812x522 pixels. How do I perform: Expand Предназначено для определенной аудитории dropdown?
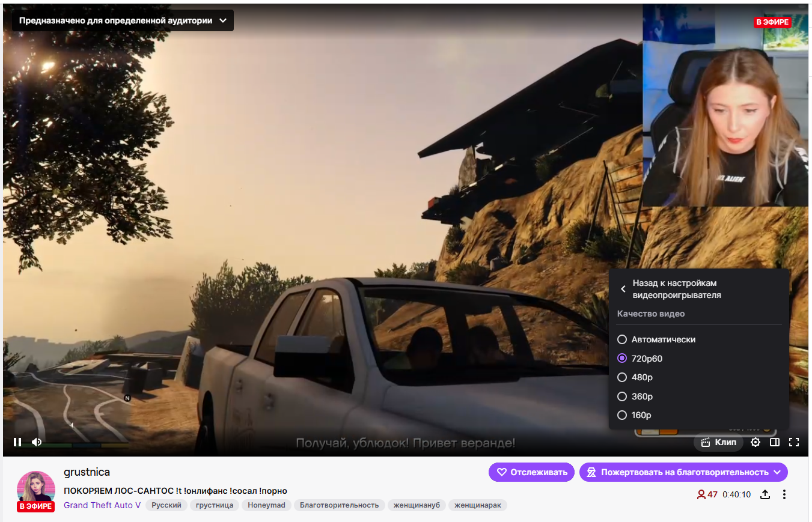point(123,20)
